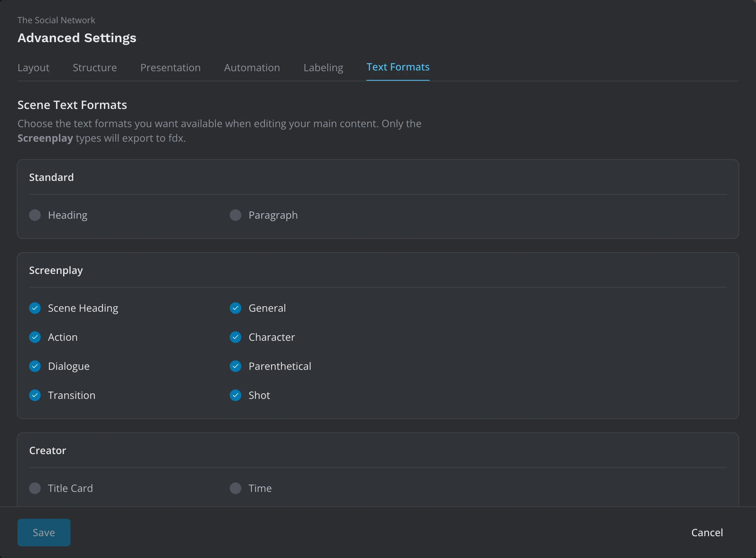Screen dimensions: 756x558
Task: Uncheck the General format
Action: pos(236,308)
